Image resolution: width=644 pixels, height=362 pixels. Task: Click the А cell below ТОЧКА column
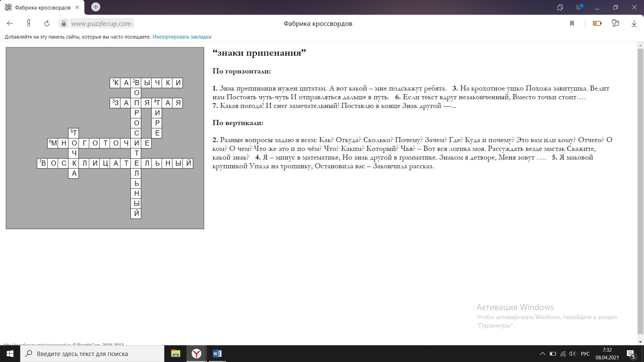coord(74,173)
